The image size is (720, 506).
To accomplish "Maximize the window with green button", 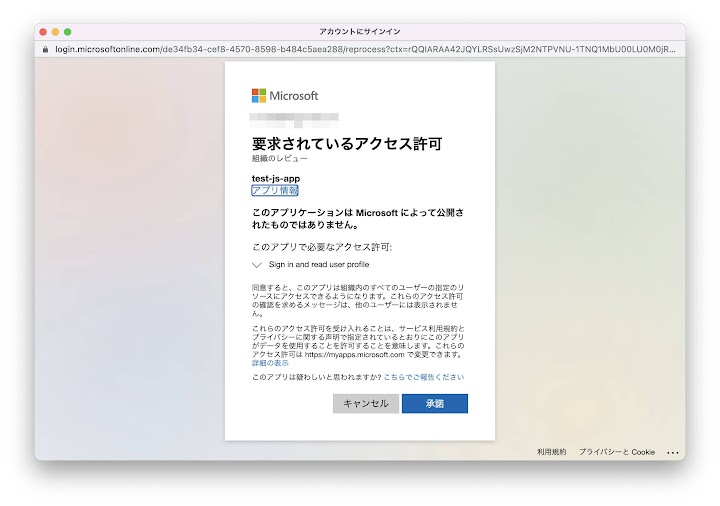I will coord(68,32).
